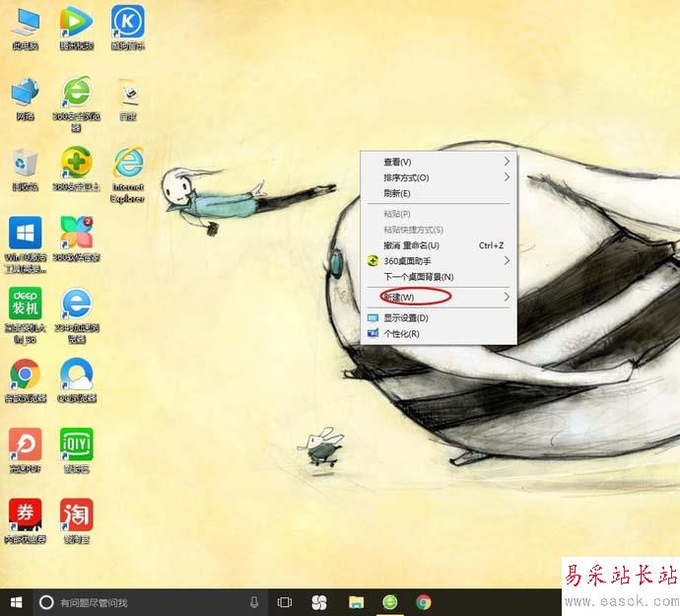This screenshot has width=680, height=616.
Task: Click the Cortana microphone icon
Action: (254, 602)
